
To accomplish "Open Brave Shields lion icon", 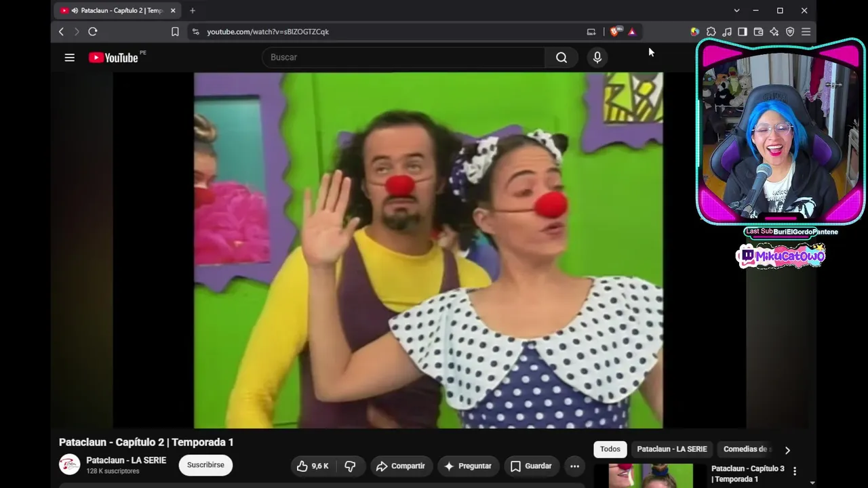I will pyautogui.click(x=615, y=32).
